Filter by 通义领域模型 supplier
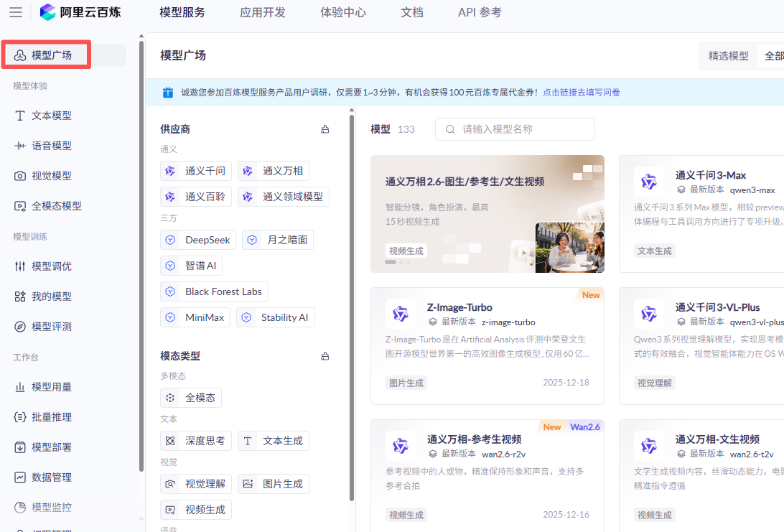Viewport: 784px width, 532px height. [284, 197]
